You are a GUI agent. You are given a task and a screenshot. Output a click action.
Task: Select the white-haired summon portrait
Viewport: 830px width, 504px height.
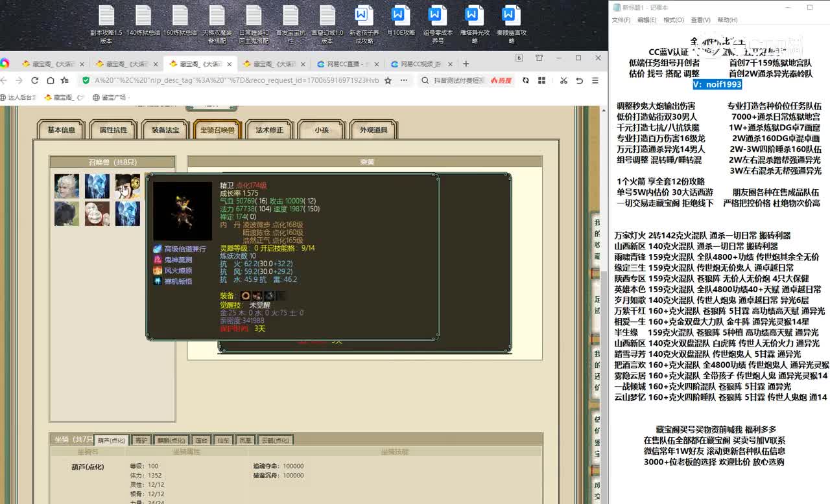click(67, 186)
